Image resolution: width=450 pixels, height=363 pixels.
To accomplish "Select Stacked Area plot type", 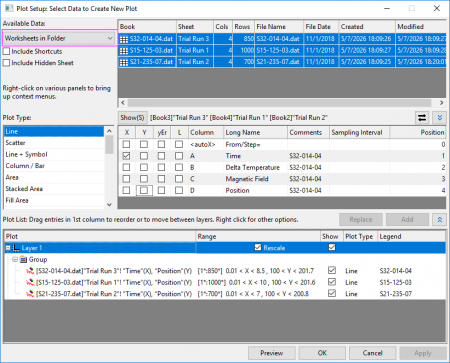I will pos(54,189).
